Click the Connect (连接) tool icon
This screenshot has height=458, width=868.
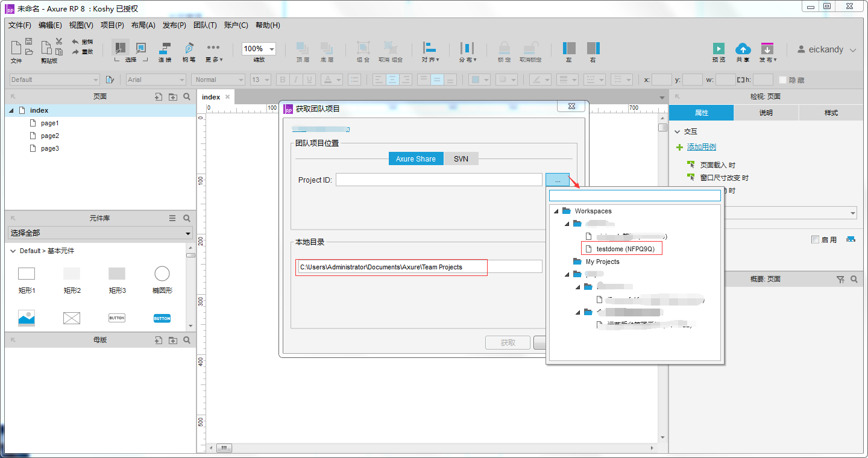coord(165,48)
